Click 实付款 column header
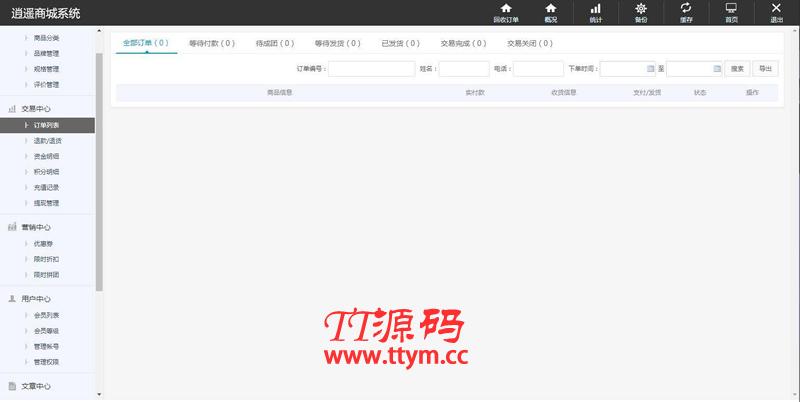 [474, 92]
